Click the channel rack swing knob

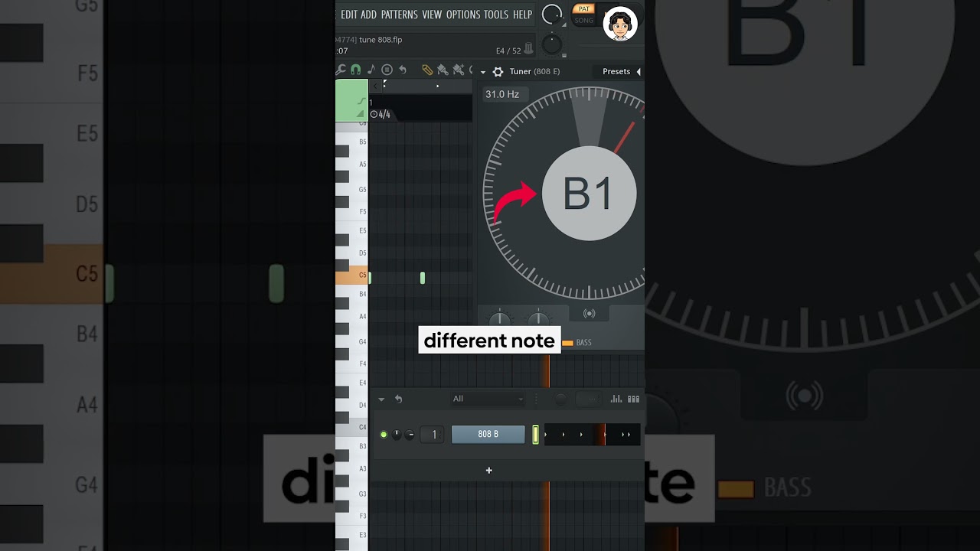pos(560,399)
